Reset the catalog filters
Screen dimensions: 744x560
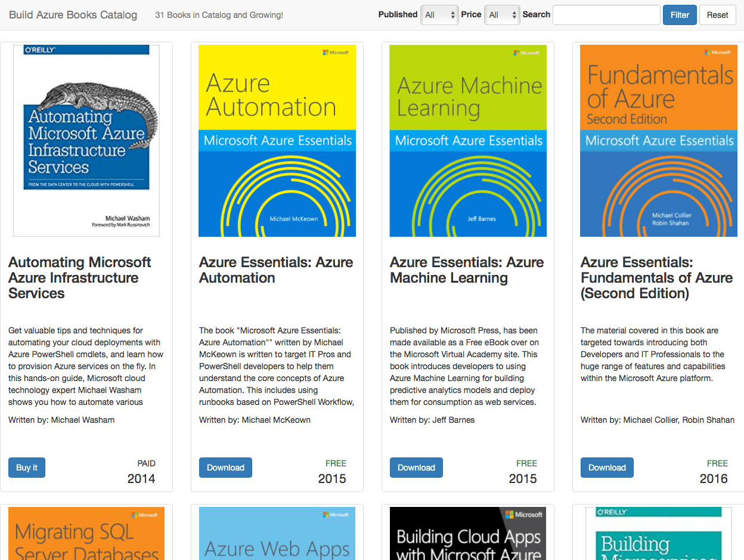717,15
